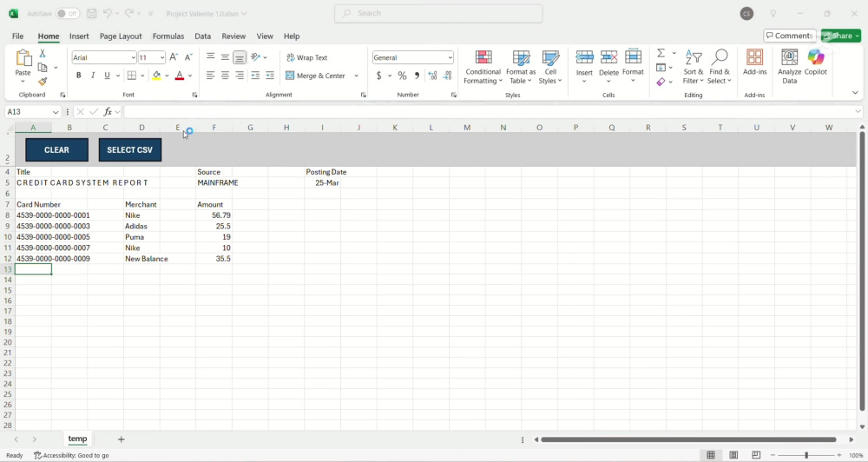
Task: Open Conditional Formatting menu
Action: click(483, 67)
